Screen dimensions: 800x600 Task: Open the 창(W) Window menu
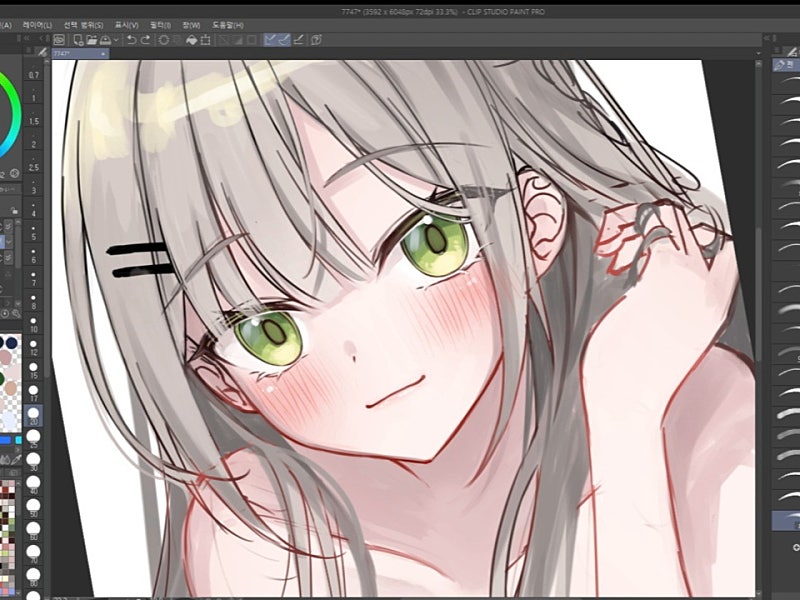point(191,24)
